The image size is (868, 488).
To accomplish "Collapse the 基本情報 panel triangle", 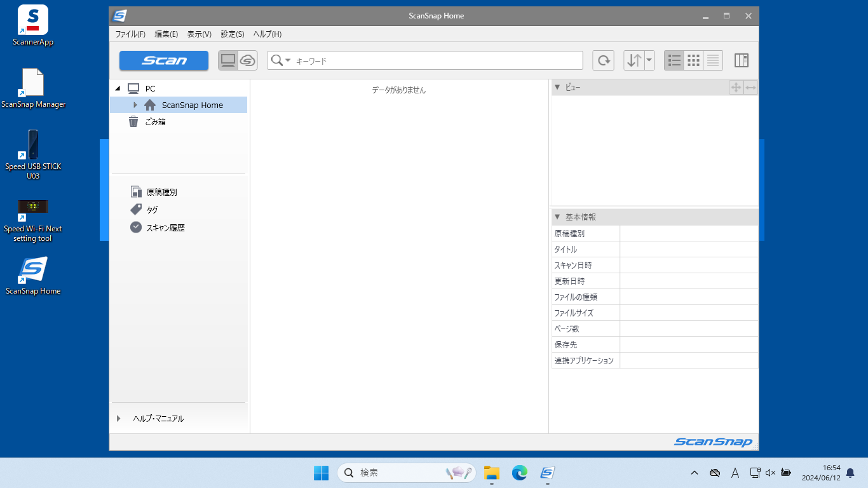I will [x=557, y=217].
